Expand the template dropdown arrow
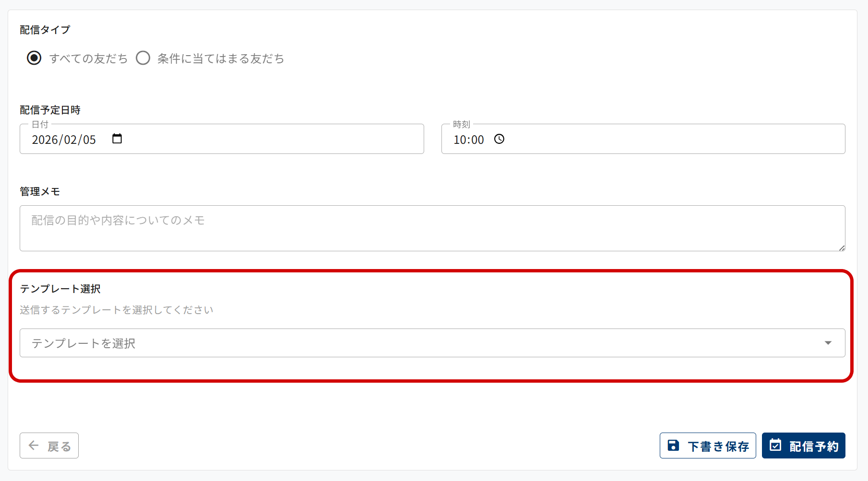 click(x=828, y=343)
